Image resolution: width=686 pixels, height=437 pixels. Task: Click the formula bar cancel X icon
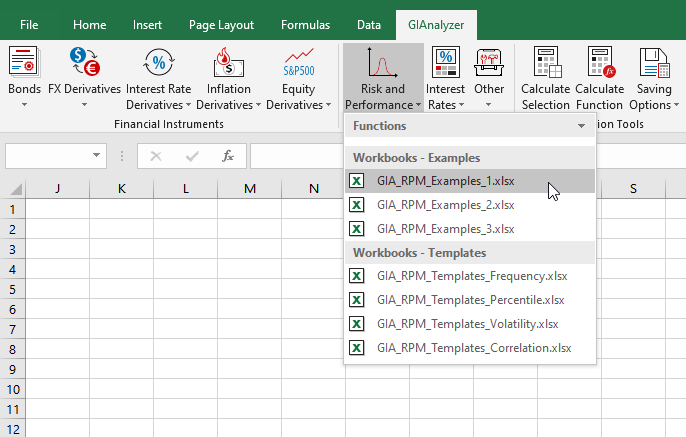pos(156,156)
